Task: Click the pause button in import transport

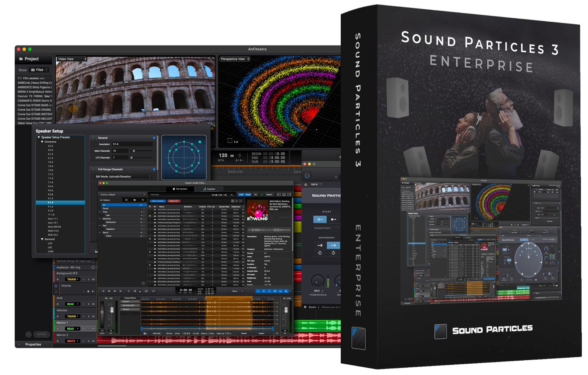Action: [135, 291]
